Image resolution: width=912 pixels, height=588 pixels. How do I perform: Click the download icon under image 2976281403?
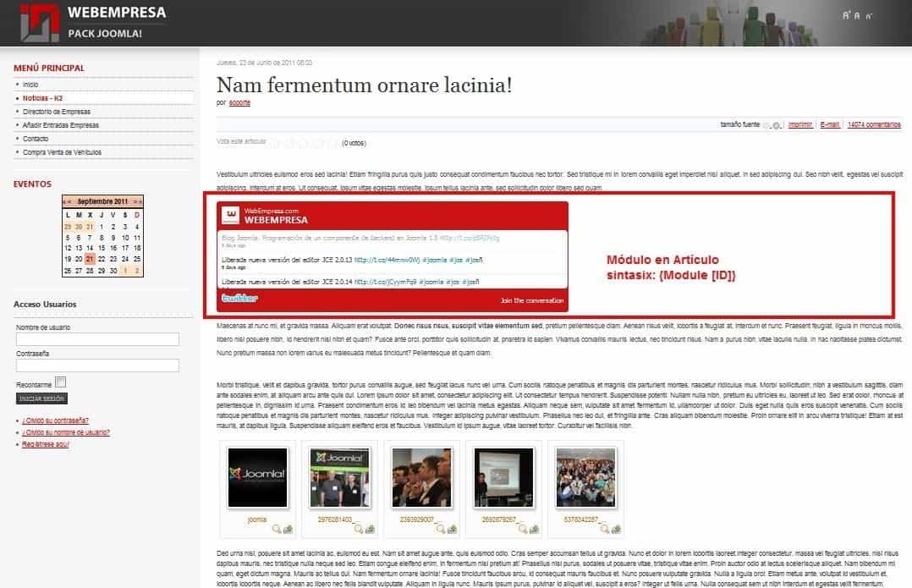coord(370,529)
